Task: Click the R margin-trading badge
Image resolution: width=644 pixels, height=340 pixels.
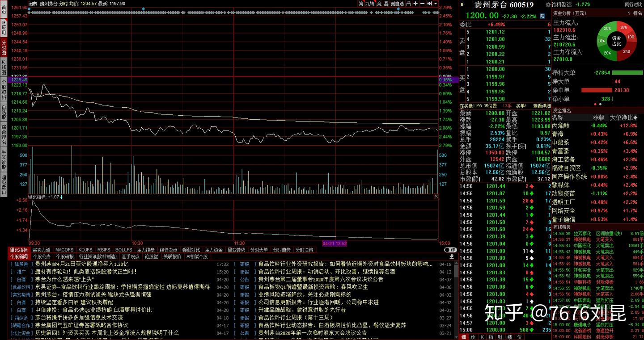Action: [462, 5]
